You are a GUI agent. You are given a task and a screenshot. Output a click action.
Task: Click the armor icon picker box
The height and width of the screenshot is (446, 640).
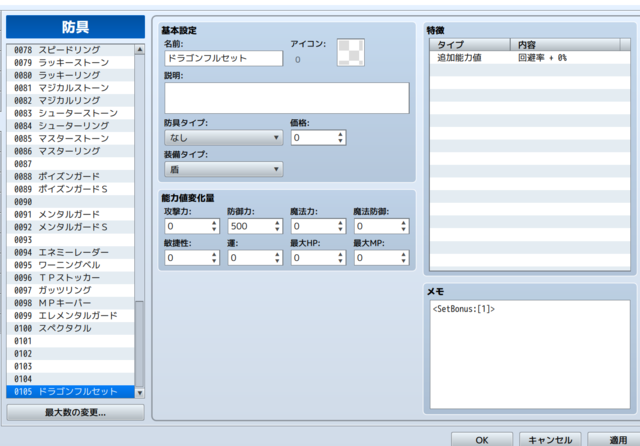351,52
